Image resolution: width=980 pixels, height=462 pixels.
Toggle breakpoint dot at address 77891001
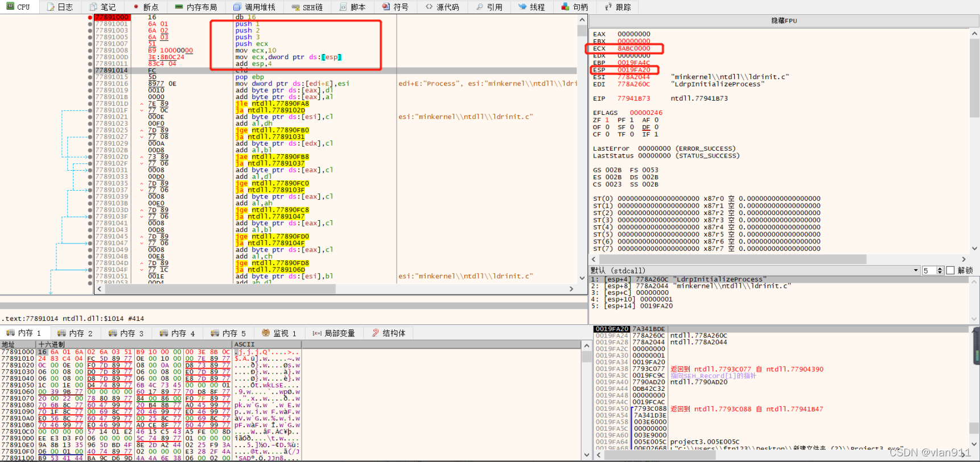pyautogui.click(x=90, y=24)
